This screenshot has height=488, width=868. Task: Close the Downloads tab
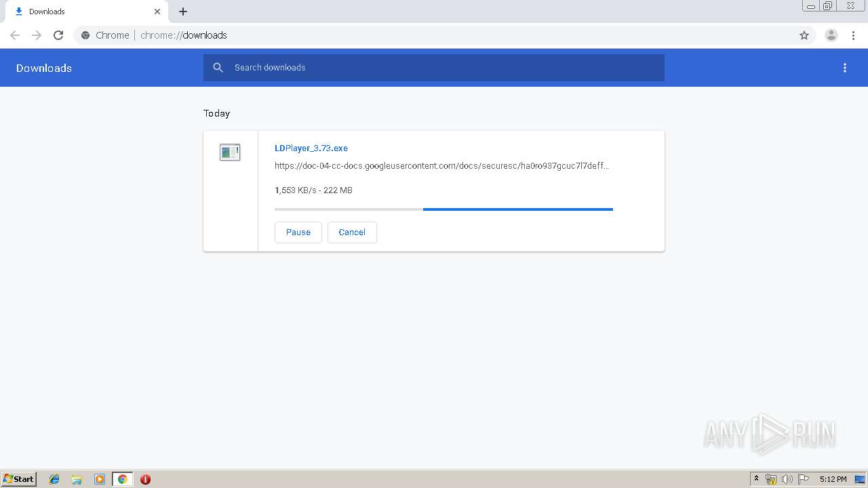157,12
